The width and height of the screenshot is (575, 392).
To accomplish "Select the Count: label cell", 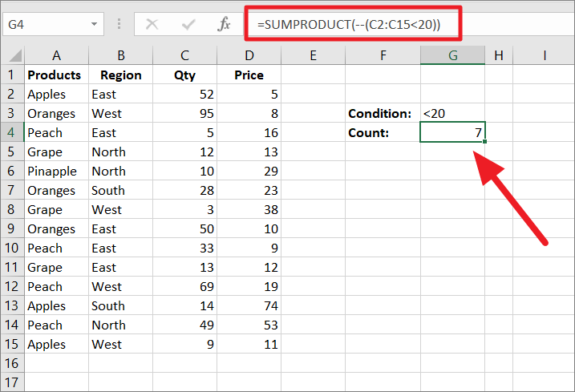I will [x=383, y=132].
